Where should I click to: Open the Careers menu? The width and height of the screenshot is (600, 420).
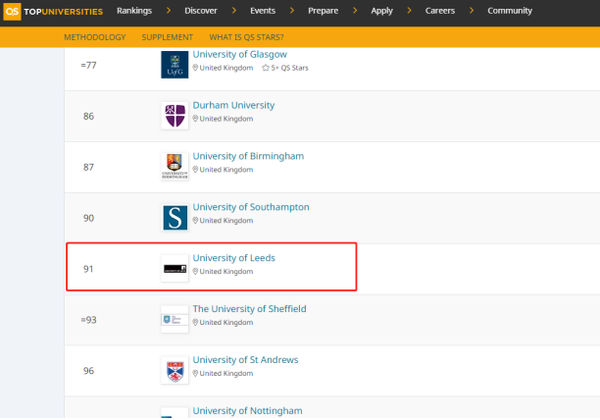tap(440, 11)
